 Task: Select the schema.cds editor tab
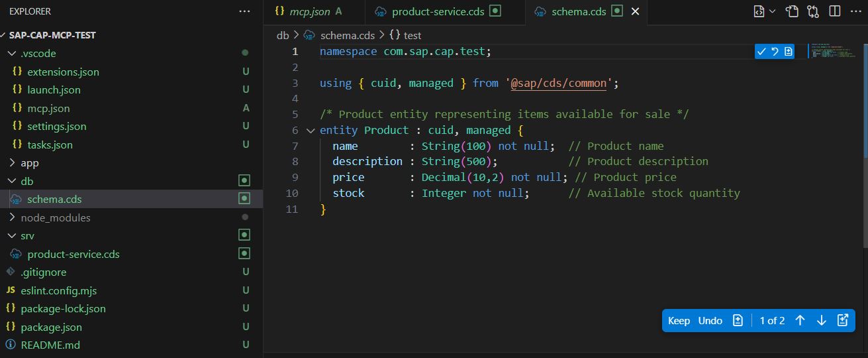pos(579,11)
